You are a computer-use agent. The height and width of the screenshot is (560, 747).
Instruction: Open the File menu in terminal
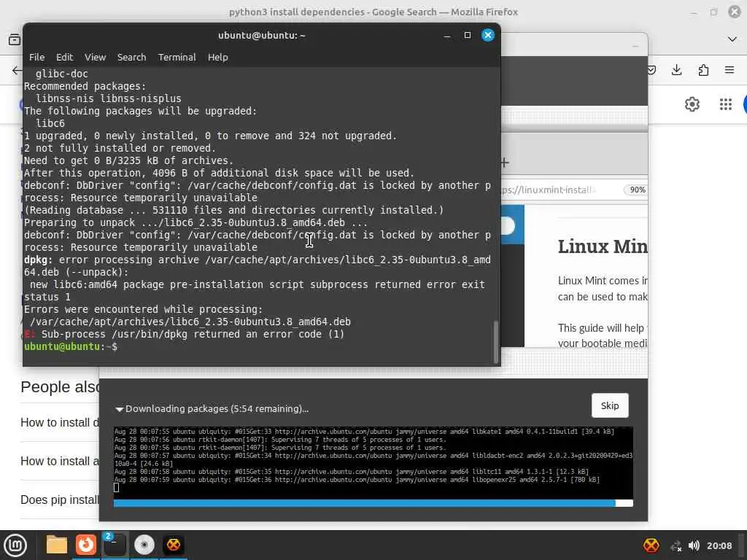point(36,57)
